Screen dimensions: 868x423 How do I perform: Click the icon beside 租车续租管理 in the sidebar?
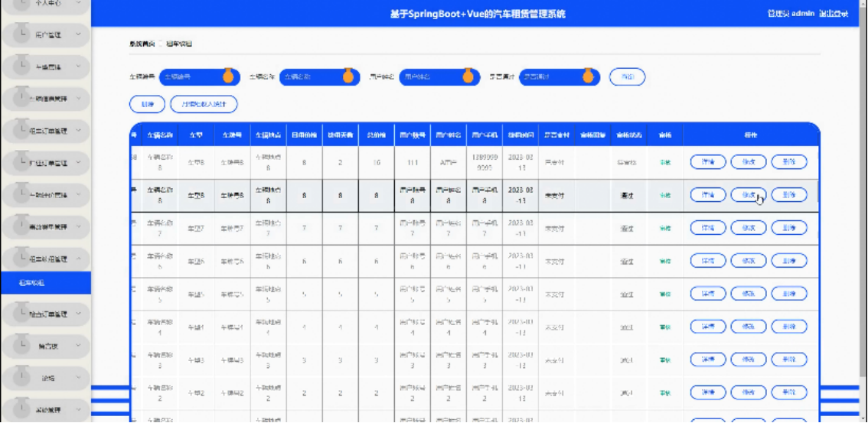(x=21, y=256)
